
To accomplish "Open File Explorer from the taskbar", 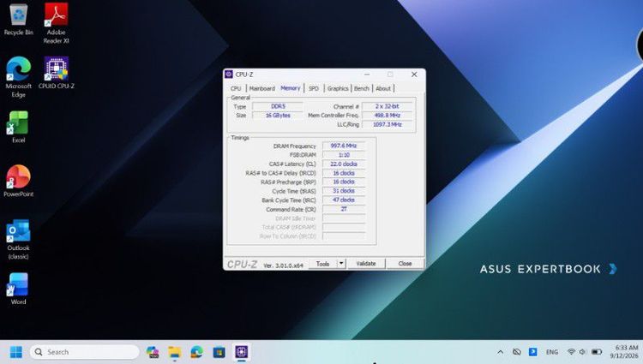I will 175,352.
